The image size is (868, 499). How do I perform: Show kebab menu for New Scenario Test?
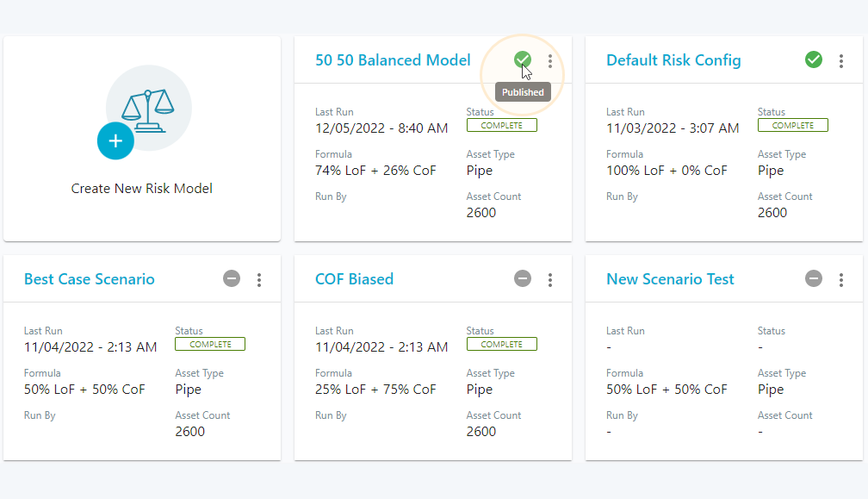[x=841, y=279]
